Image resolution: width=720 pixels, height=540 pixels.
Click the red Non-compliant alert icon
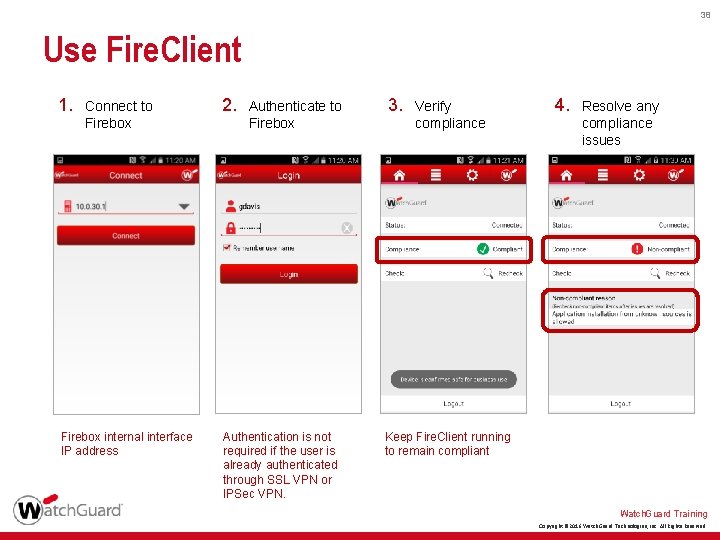[637, 249]
